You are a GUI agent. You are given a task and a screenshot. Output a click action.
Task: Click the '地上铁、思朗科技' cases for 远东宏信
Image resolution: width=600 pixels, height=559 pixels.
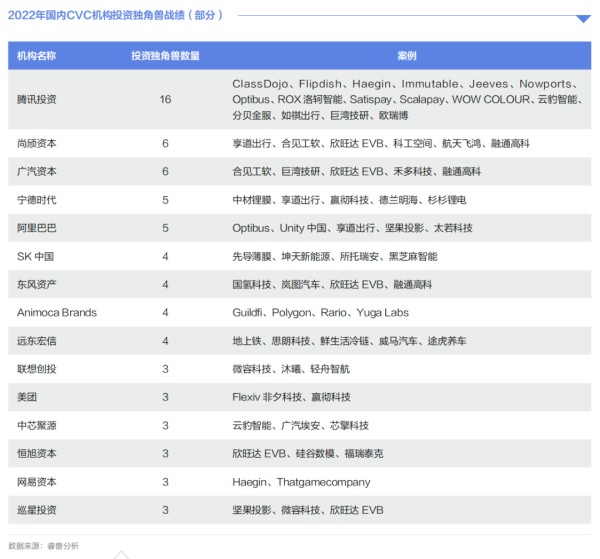(x=349, y=341)
